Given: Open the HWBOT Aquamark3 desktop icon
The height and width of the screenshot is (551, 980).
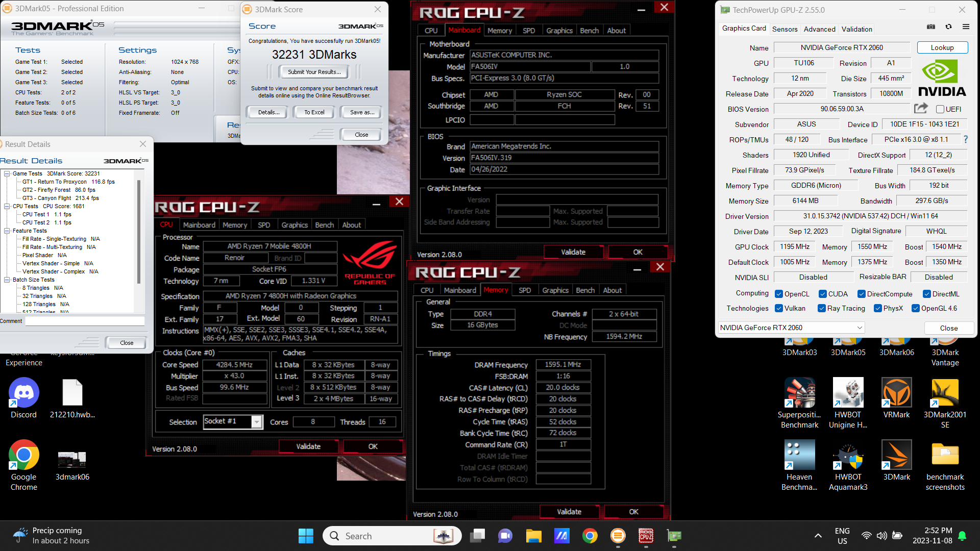Looking at the screenshot, I should point(848,465).
